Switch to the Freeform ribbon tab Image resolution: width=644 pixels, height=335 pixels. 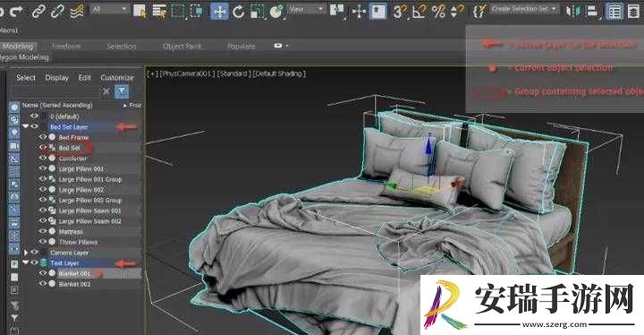pyautogui.click(x=66, y=46)
